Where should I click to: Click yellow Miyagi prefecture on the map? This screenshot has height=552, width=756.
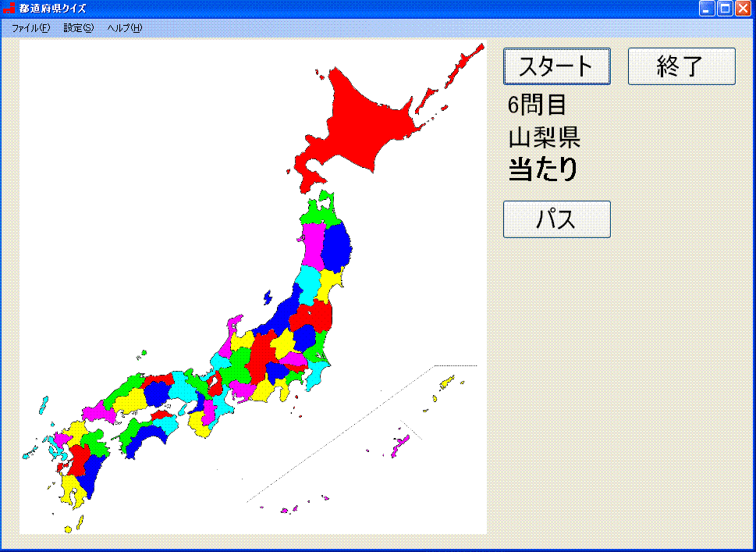click(329, 283)
